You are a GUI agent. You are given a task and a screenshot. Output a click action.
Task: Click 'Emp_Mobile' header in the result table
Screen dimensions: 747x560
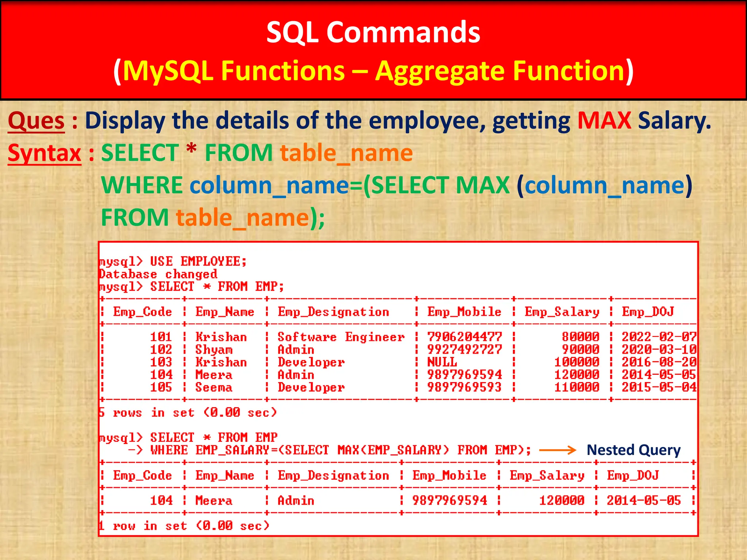[449, 475]
